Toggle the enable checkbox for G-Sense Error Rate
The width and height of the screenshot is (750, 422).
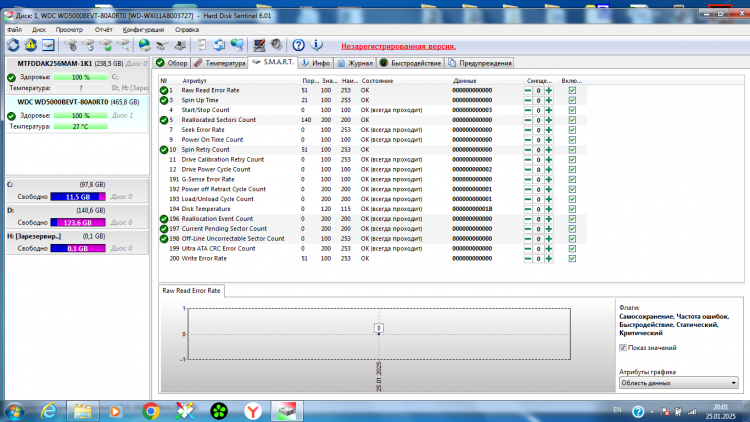[x=572, y=179]
